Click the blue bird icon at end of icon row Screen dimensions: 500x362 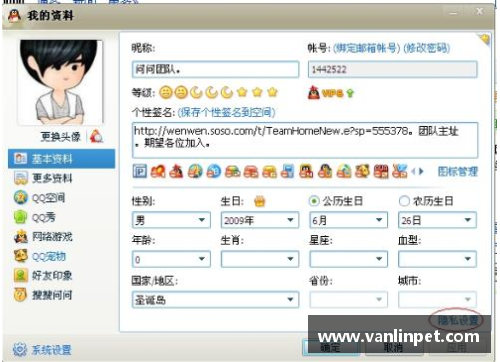pyautogui.click(x=399, y=171)
